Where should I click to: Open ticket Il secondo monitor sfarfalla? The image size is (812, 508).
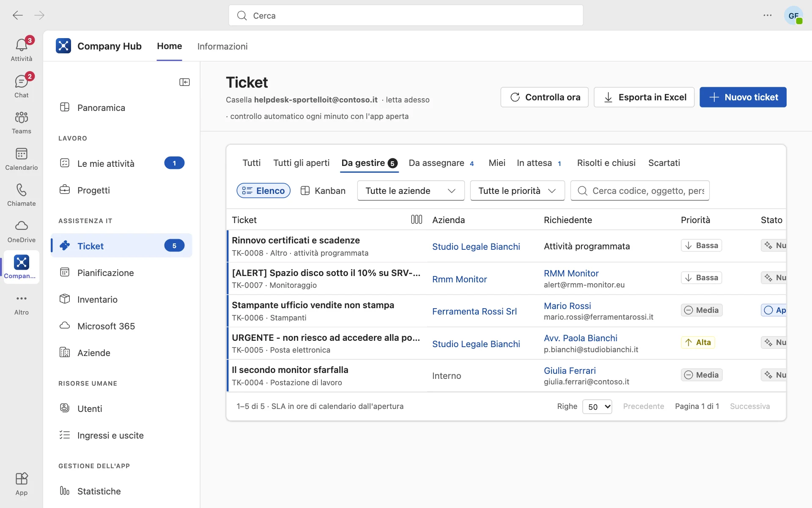290,370
